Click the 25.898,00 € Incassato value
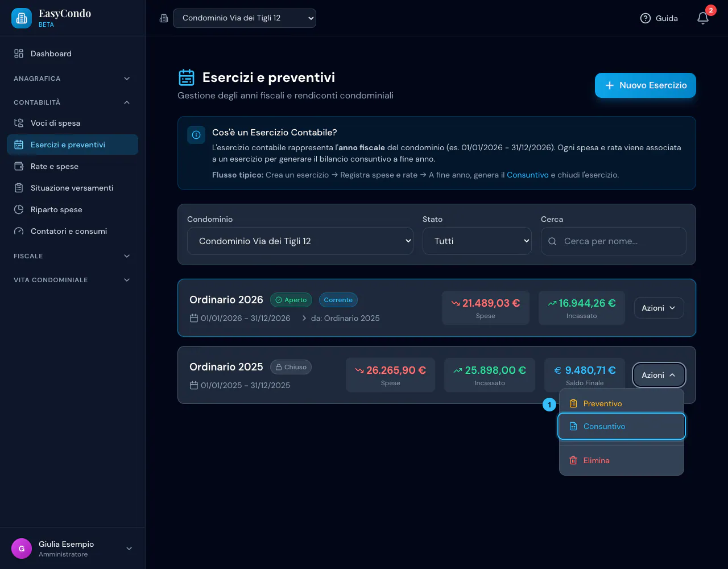 click(x=490, y=375)
